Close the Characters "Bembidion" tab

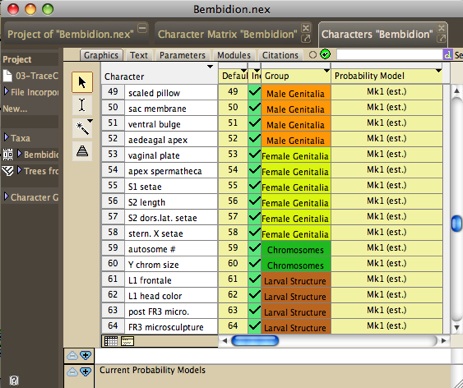click(441, 28)
